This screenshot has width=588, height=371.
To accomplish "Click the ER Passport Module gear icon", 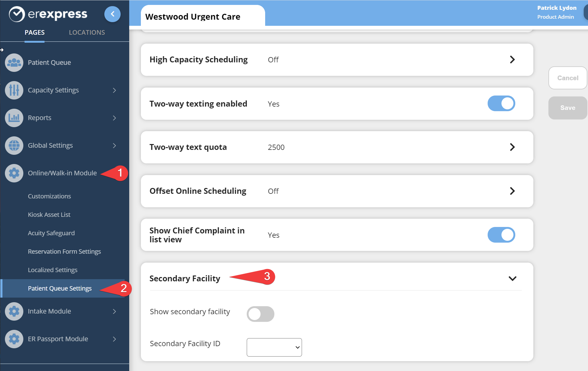I will point(14,339).
